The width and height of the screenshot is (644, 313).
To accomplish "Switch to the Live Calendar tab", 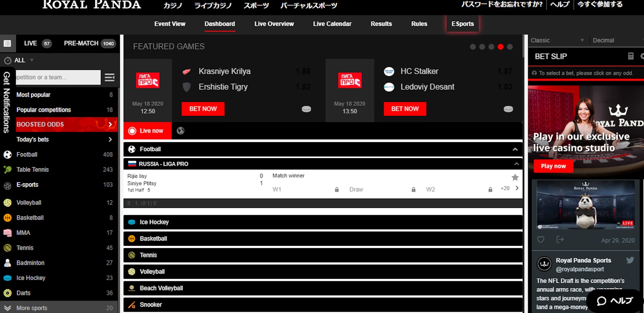I will (332, 24).
